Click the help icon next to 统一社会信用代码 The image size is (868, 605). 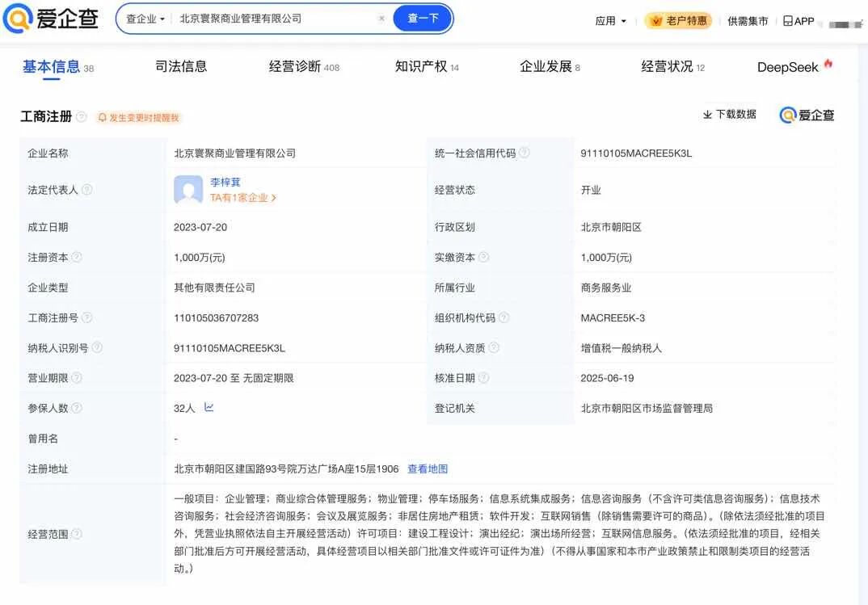(x=525, y=152)
